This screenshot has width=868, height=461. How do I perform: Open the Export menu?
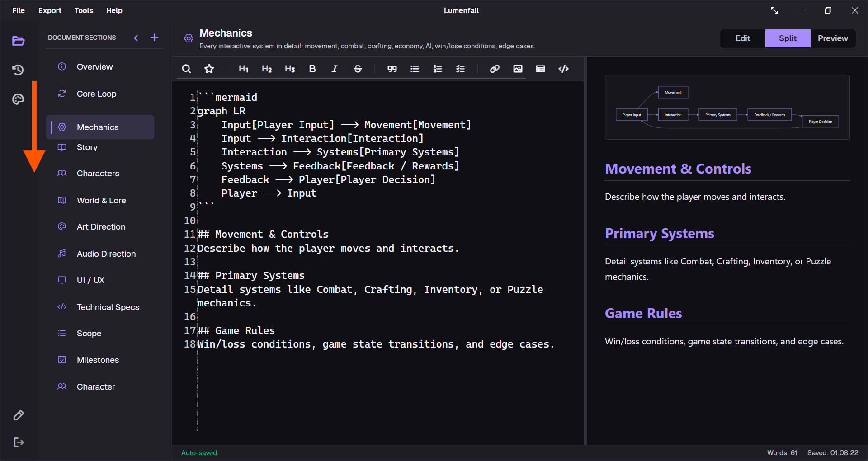[x=50, y=10]
